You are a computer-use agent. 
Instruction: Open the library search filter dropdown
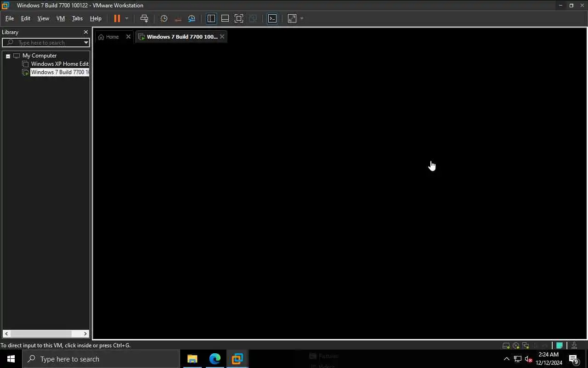coord(86,42)
